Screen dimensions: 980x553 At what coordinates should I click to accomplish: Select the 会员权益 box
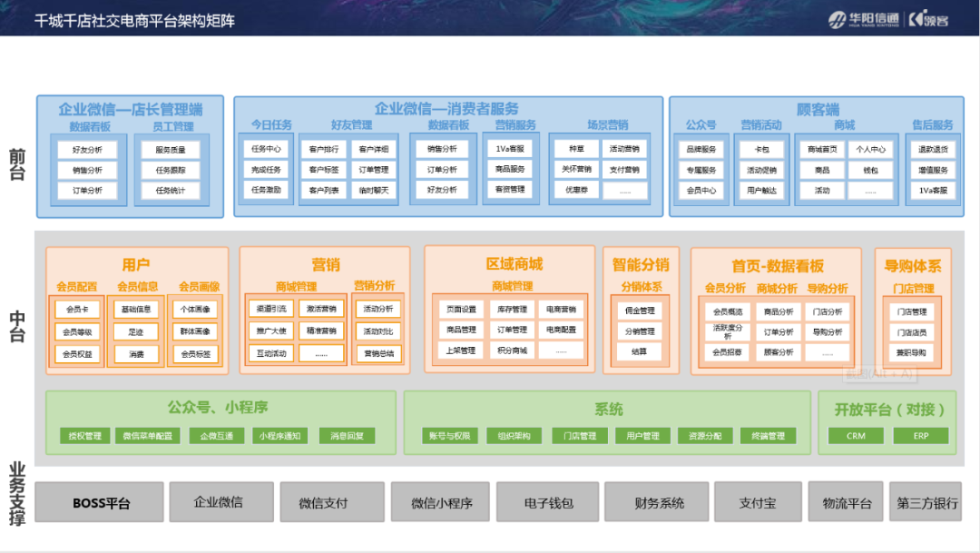pos(77,354)
